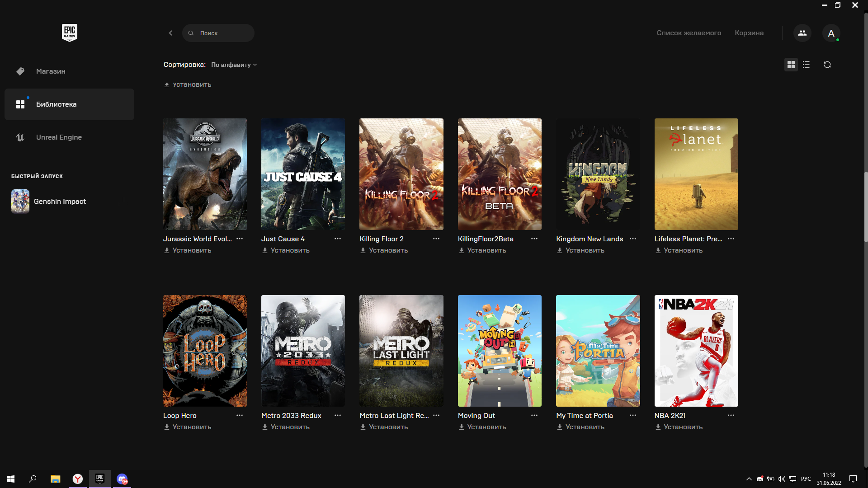
Task: Install Killing Floor 2
Action: point(384,250)
